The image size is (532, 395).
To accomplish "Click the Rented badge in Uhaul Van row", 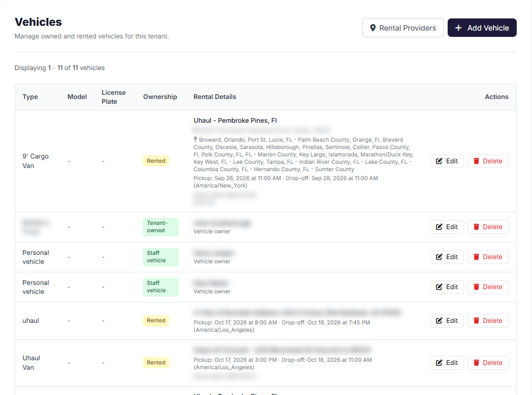I will pos(156,363).
